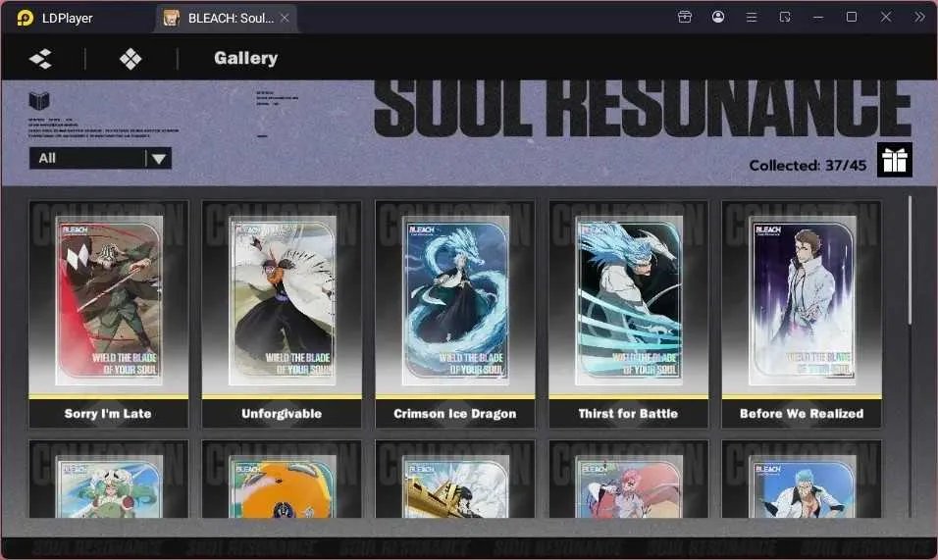This screenshot has height=560, width=938.
Task: Open second-row card with green-haired character
Action: 108,480
